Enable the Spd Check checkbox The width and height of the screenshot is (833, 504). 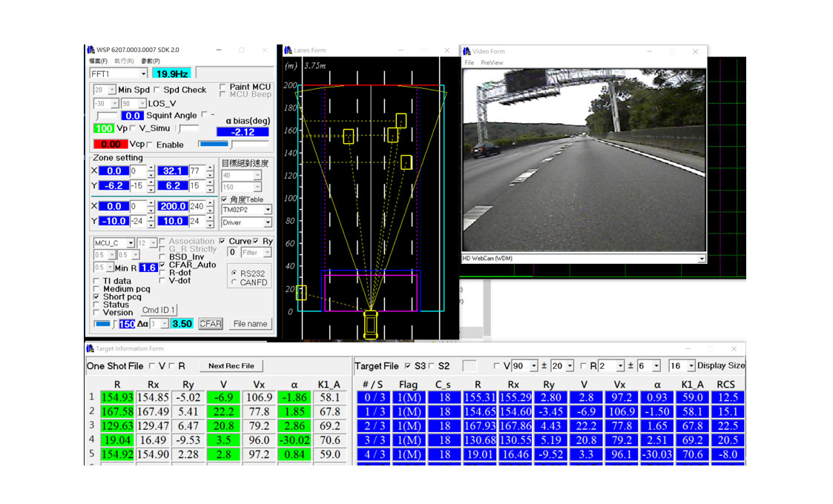pos(157,90)
